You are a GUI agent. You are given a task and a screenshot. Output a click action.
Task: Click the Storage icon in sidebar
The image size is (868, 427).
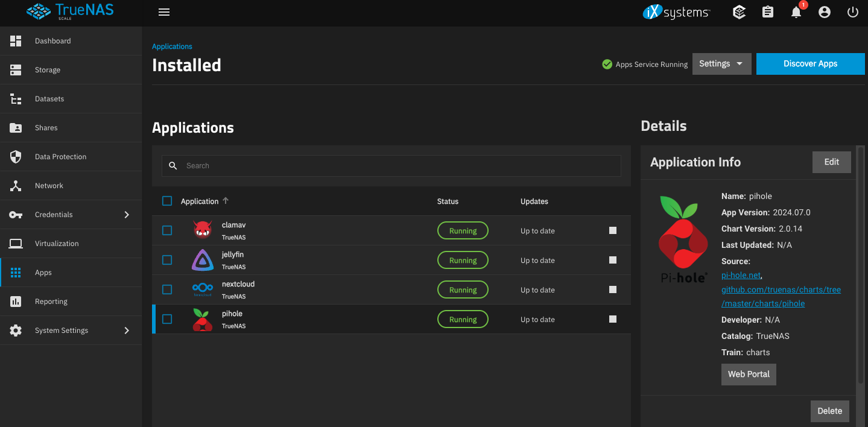tap(16, 70)
